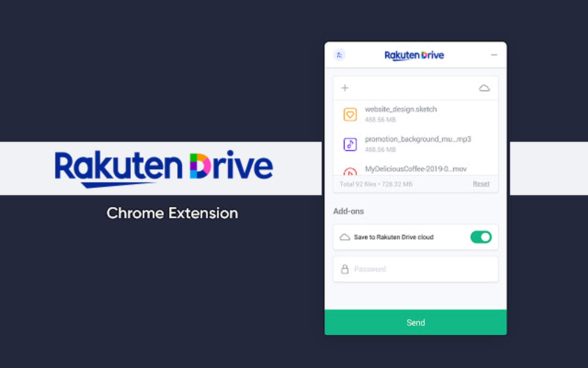Click the Reset button for file list
This screenshot has width=588, height=368.
481,183
